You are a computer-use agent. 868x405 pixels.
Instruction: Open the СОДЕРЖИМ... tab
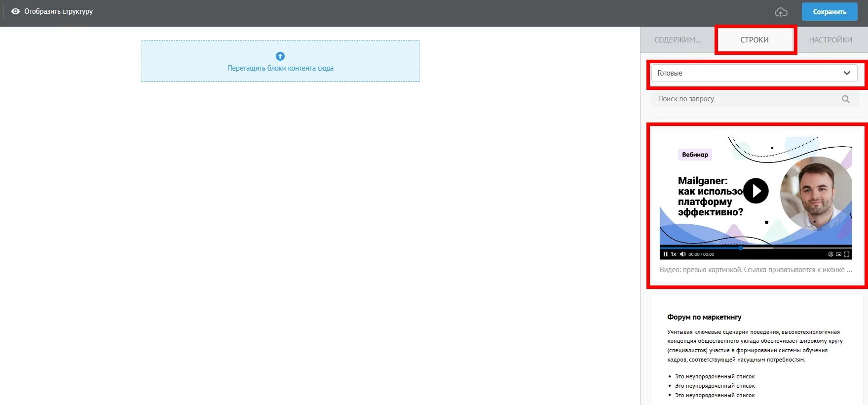(678, 40)
